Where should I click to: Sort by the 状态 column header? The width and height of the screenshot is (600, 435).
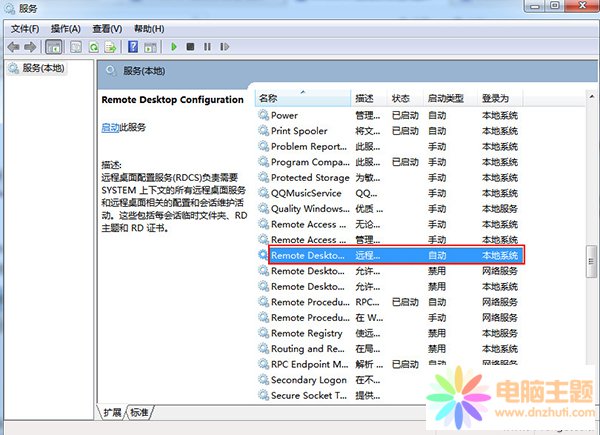406,98
